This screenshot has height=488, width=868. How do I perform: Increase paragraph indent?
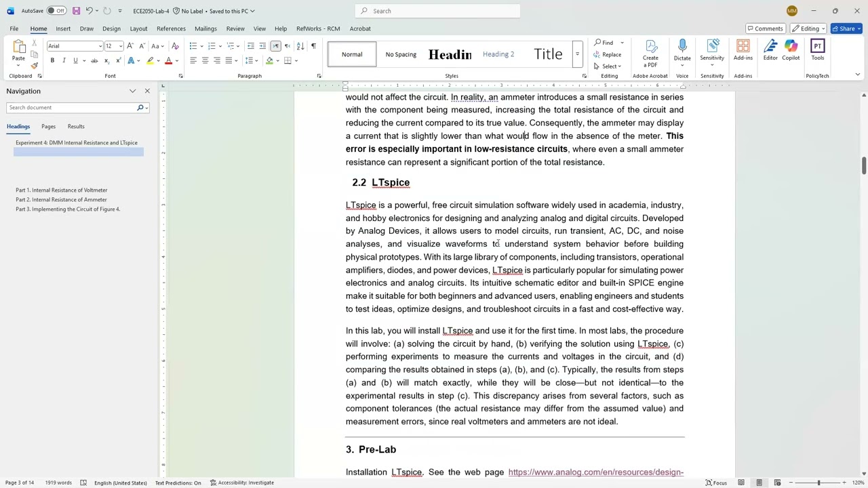pyautogui.click(x=262, y=46)
